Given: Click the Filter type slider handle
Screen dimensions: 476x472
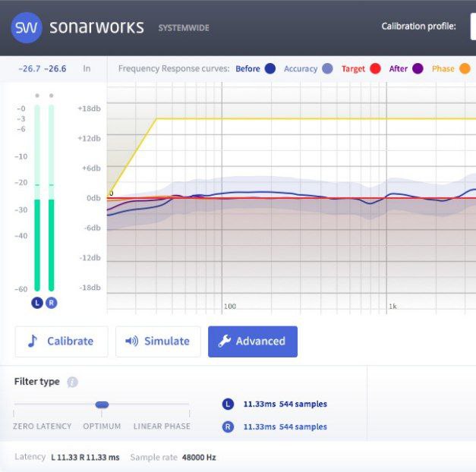Looking at the screenshot, I should coord(102,404).
